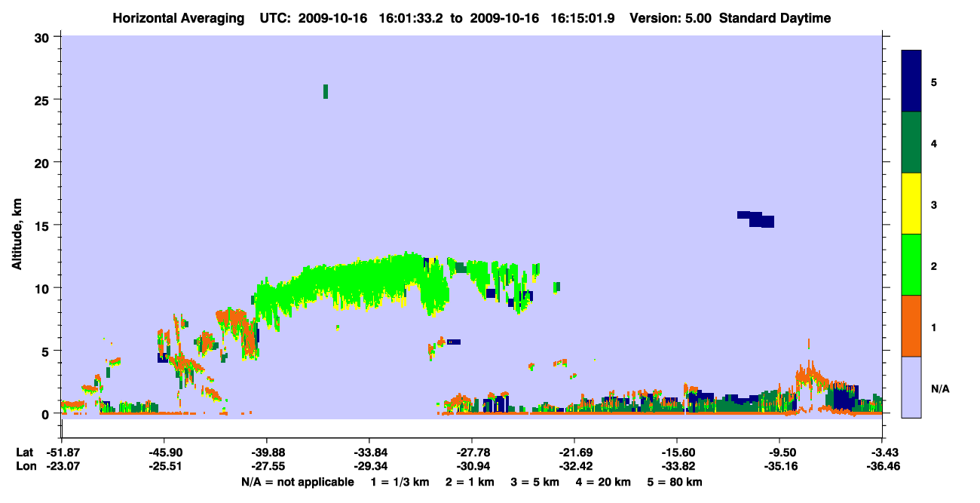The width and height of the screenshot is (980, 503).
Task: Click the latitude value -9.50
Action: [779, 452]
